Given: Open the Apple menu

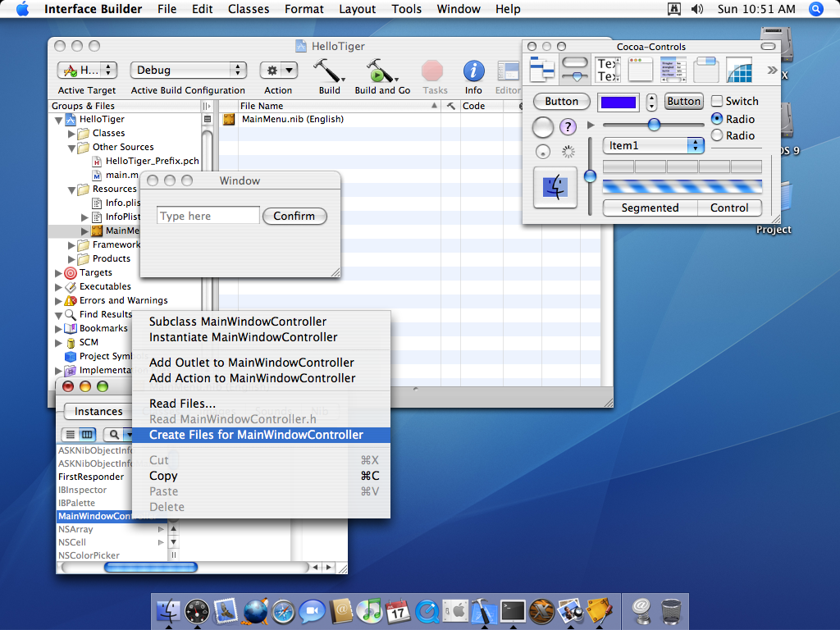Looking at the screenshot, I should pos(22,9).
